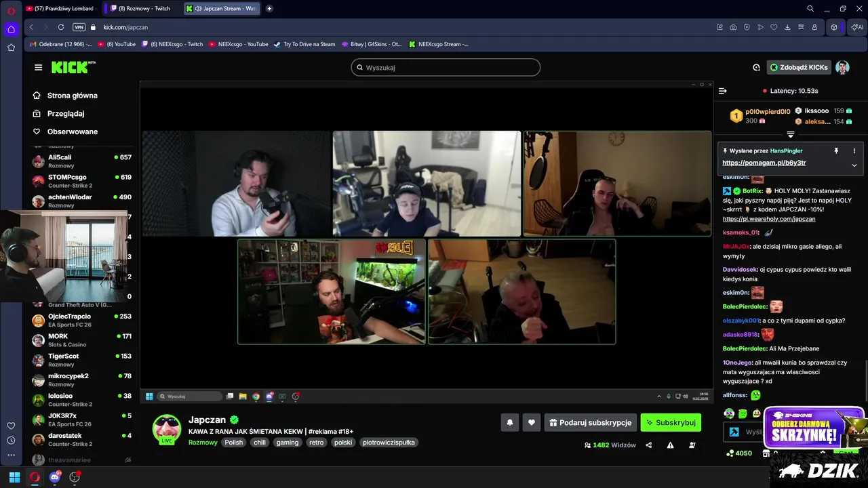Open pl.weareholy.com/japczan chat link
Viewport: 868px width, 488px height.
click(769, 219)
